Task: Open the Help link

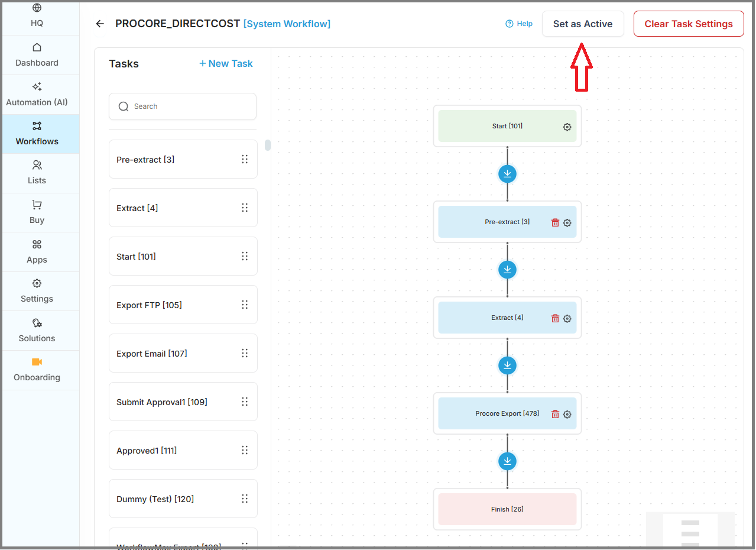Action: 519,24
